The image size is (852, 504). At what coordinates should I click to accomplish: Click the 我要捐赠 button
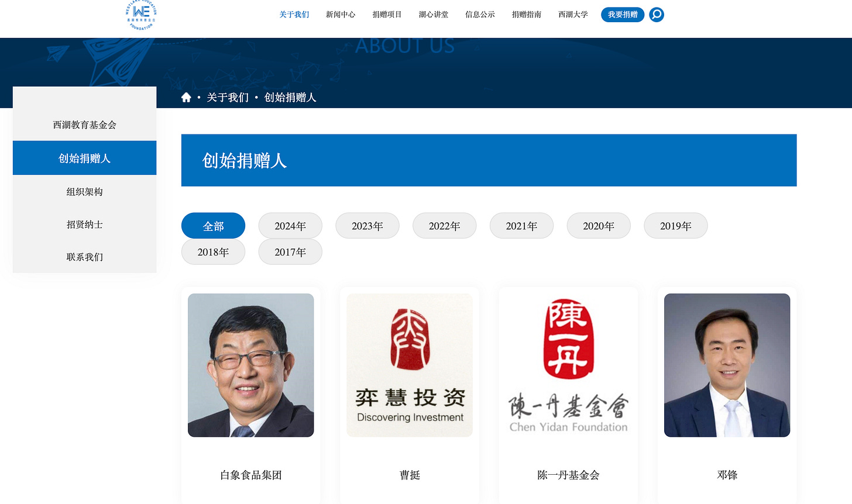point(623,15)
